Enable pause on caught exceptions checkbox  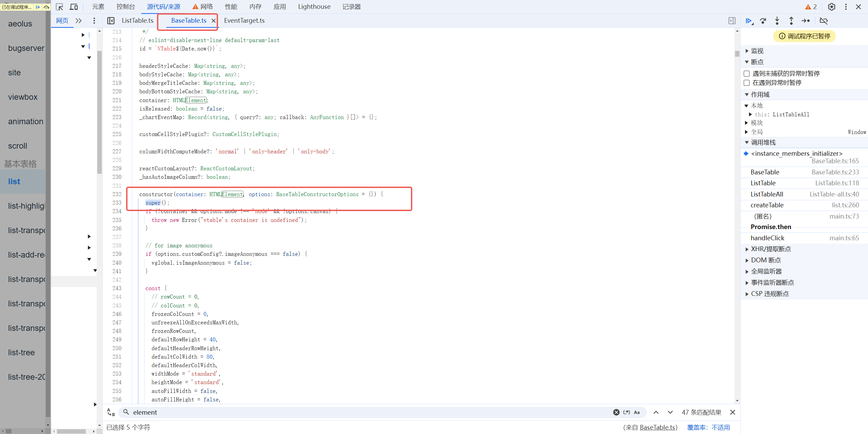coord(747,83)
